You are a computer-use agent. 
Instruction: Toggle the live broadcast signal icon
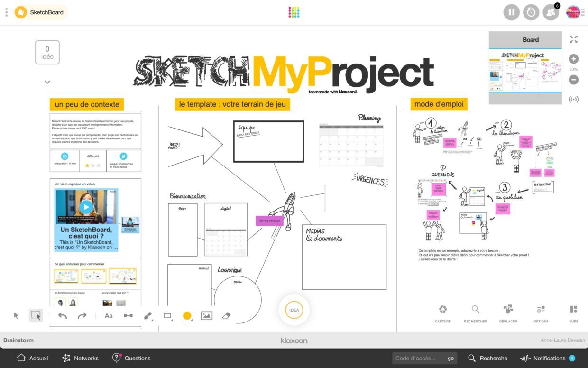[574, 100]
